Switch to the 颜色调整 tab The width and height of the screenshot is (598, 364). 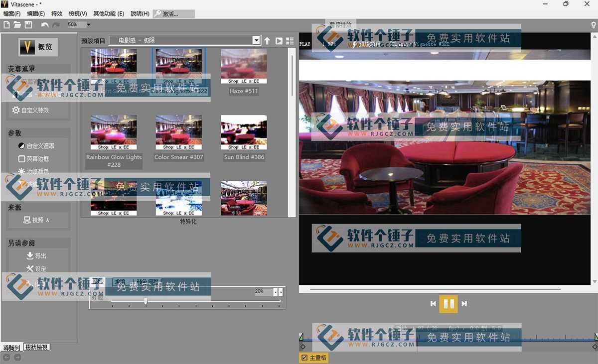pyautogui.click(x=148, y=281)
